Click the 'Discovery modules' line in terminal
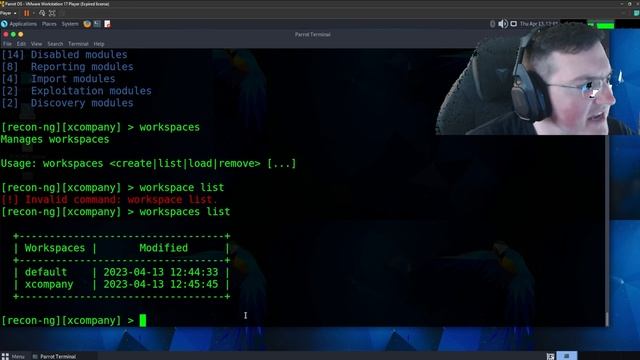This screenshot has width=640, height=360. (67, 103)
